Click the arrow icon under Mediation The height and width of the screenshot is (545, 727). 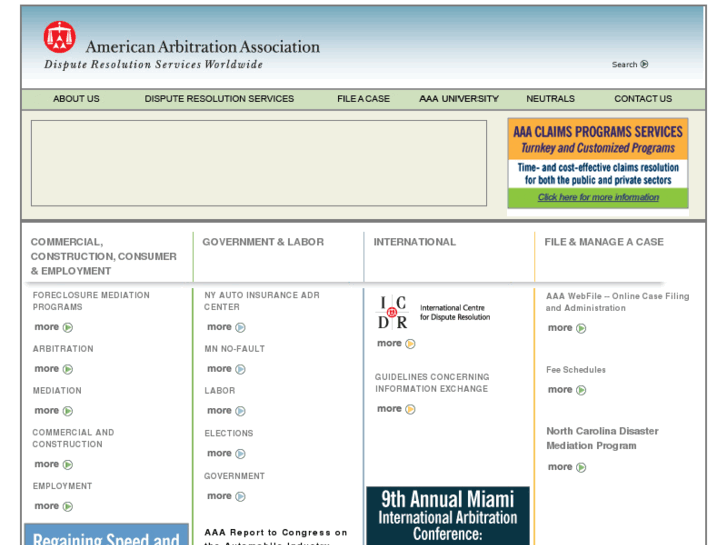point(68,411)
